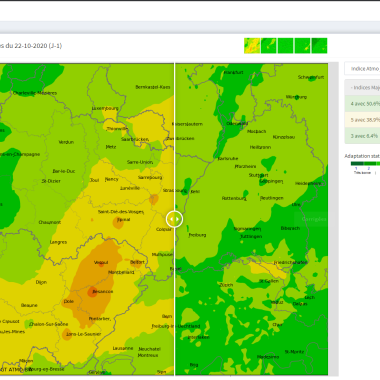
Task: Open the first yellow-green map thumbnail
Action: click(252, 46)
